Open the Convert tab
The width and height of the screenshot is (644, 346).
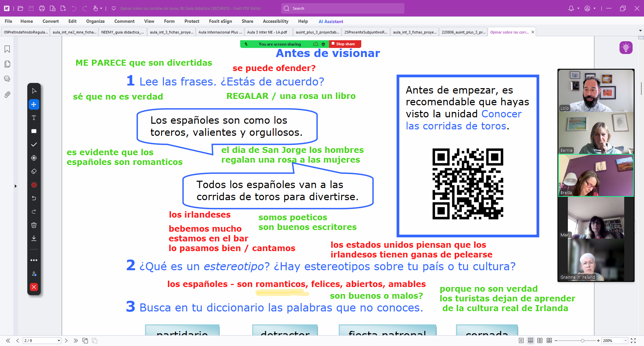[51, 21]
